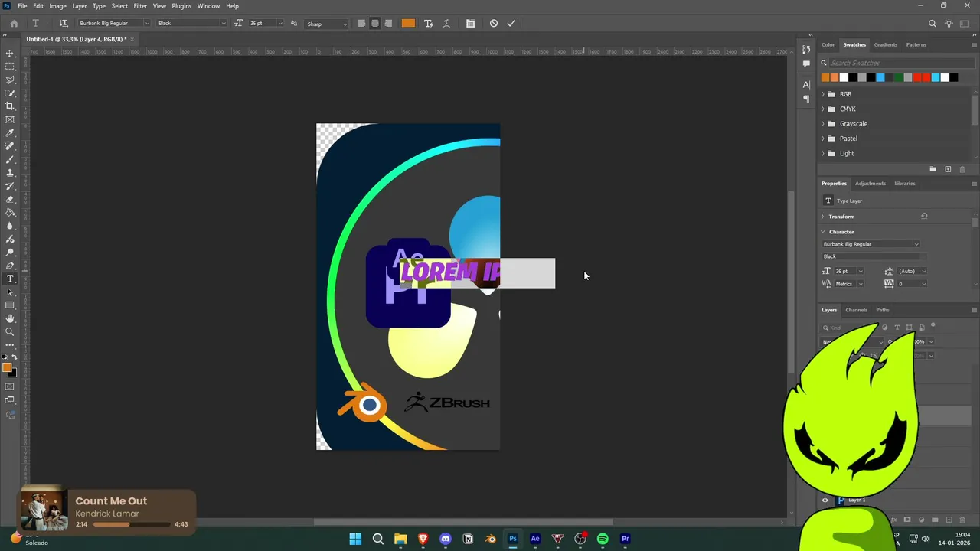Right align the text

[388, 23]
